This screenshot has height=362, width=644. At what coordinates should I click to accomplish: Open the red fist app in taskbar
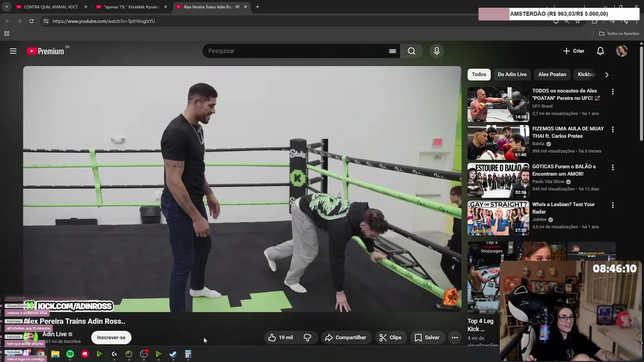pos(85,354)
